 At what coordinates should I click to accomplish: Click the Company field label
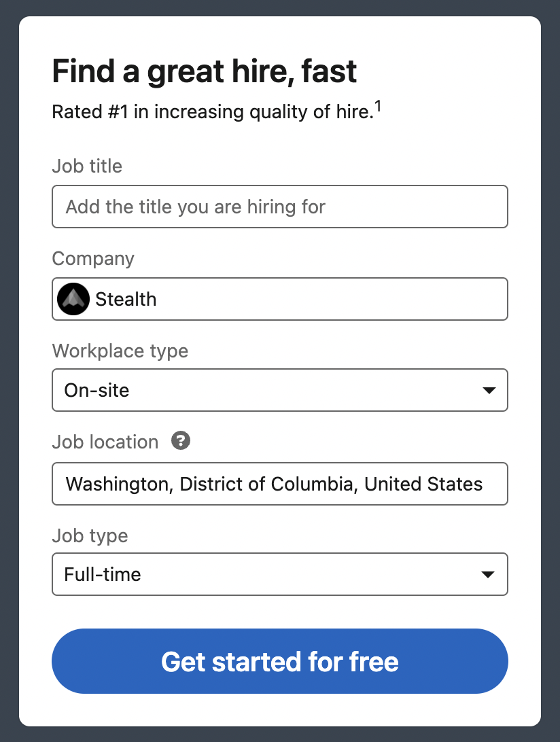pos(93,259)
